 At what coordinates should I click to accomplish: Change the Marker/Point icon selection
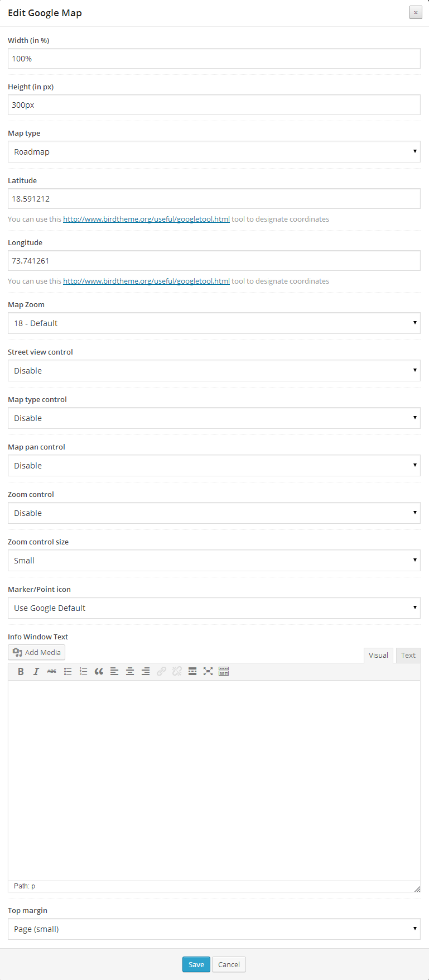tap(214, 608)
